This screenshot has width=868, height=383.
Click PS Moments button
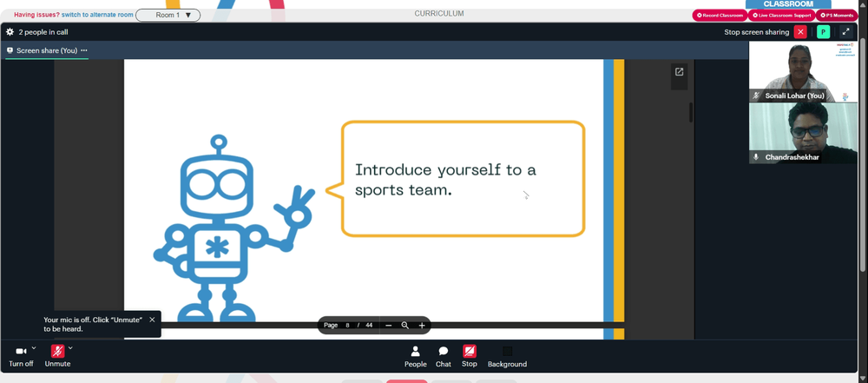pos(837,16)
